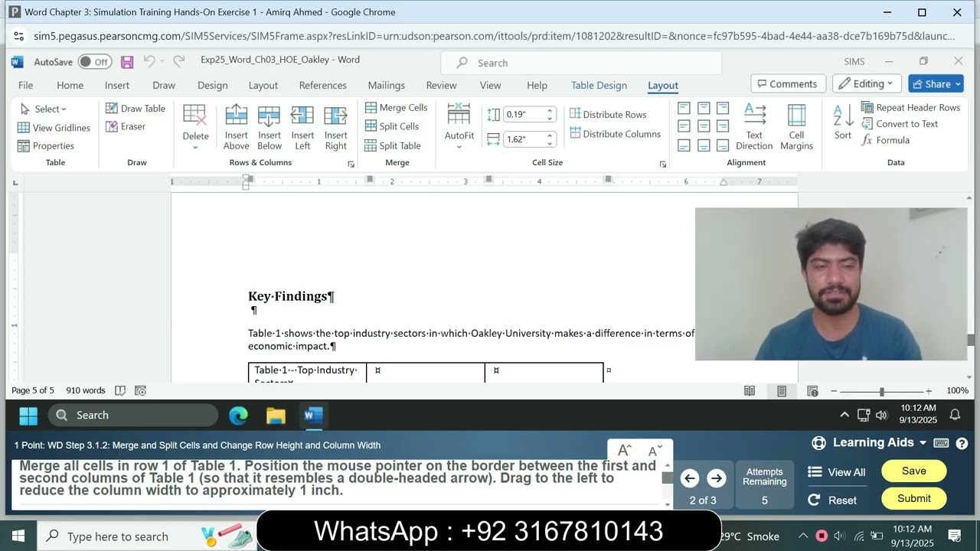Switch to the Design tab
The height and width of the screenshot is (551, 980).
[x=212, y=85]
